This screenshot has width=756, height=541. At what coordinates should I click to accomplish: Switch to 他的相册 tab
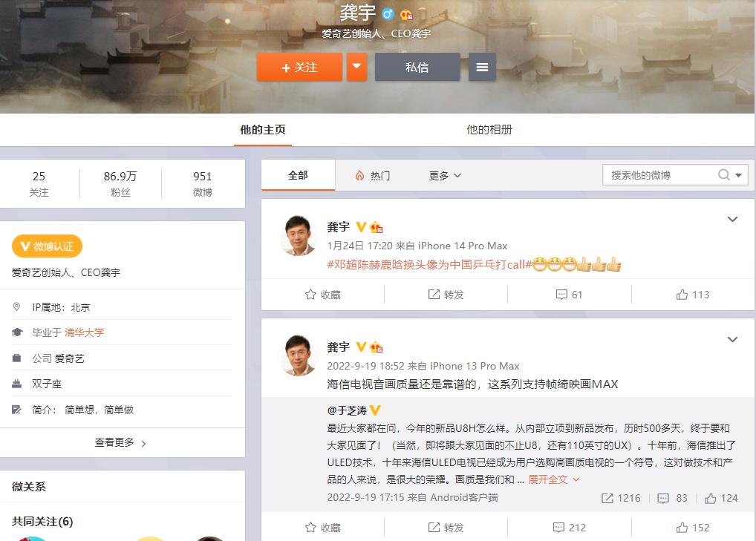click(x=489, y=130)
